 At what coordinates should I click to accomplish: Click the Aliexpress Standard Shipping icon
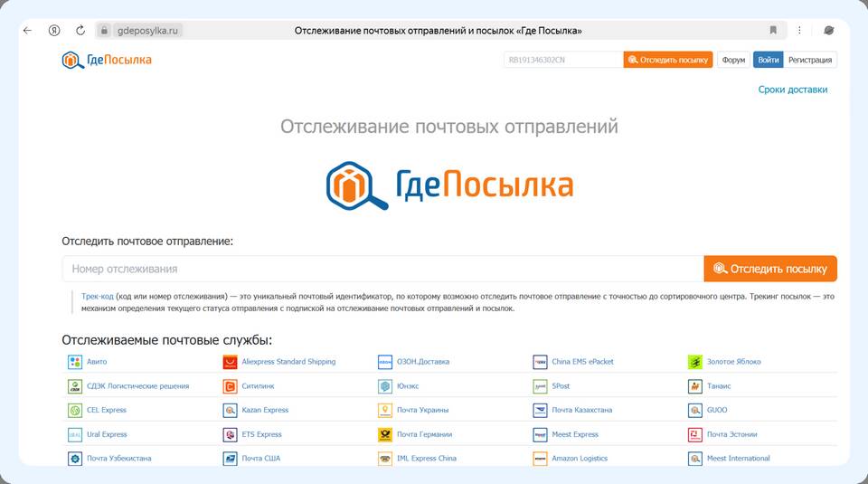(231, 362)
